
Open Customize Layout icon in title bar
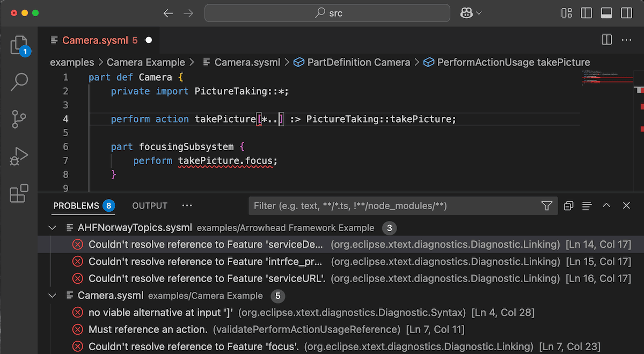point(566,13)
